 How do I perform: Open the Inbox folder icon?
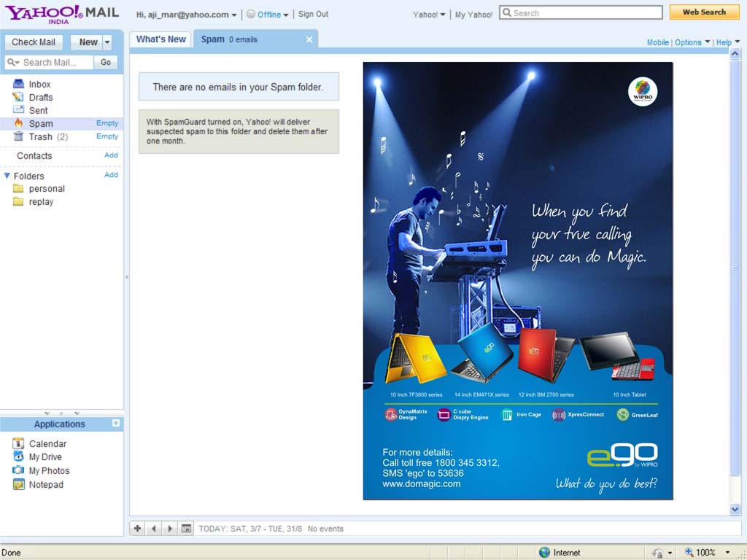point(18,84)
